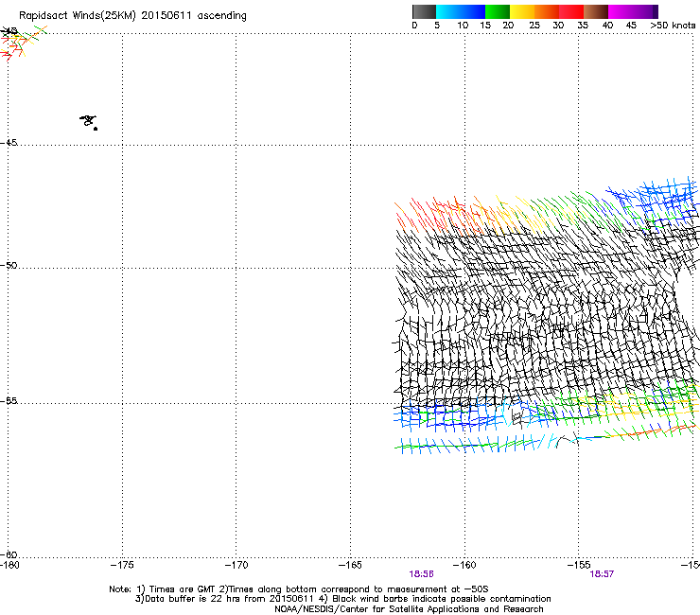700x615 pixels.
Task: Click the '-155' longitude axis label
Action: point(579,565)
